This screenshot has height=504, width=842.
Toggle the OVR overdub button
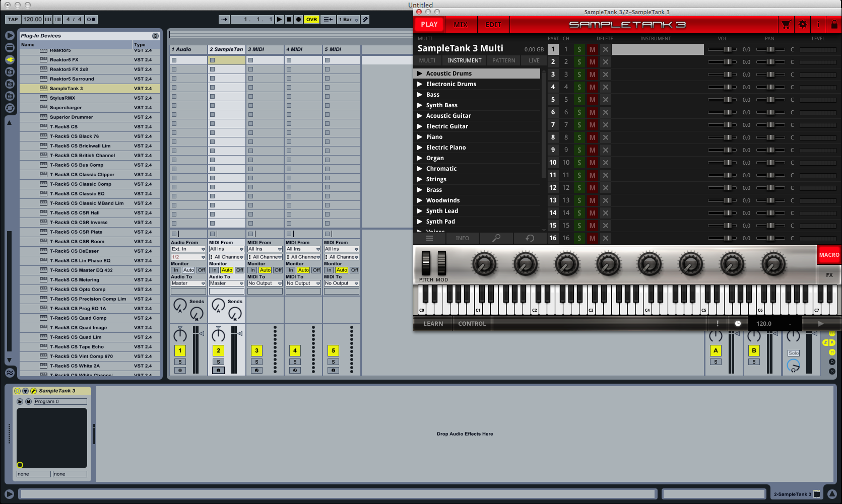pyautogui.click(x=311, y=19)
